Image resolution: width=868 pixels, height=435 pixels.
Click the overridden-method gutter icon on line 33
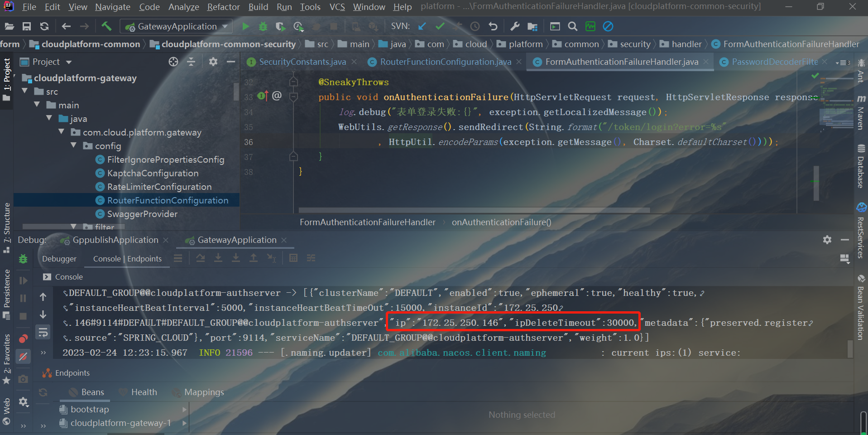click(263, 96)
